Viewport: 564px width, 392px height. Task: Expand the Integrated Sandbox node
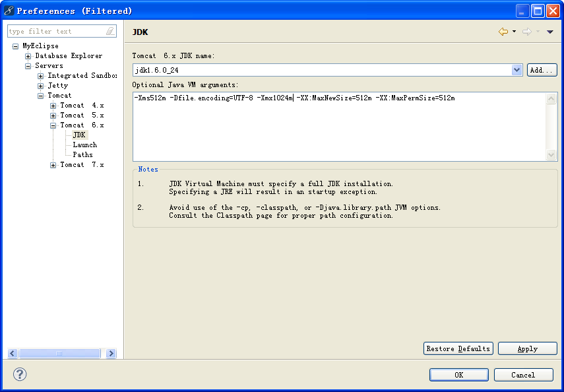point(41,76)
